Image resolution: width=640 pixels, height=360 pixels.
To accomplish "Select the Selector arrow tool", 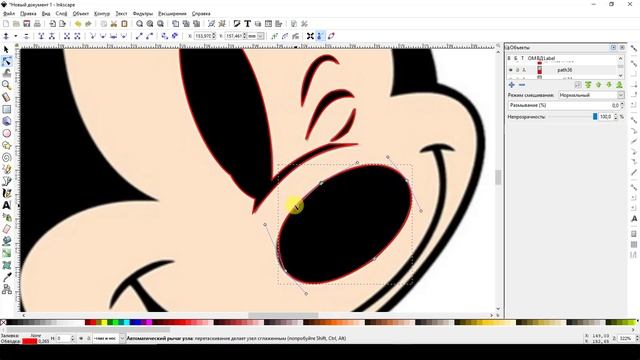I will 6,49.
